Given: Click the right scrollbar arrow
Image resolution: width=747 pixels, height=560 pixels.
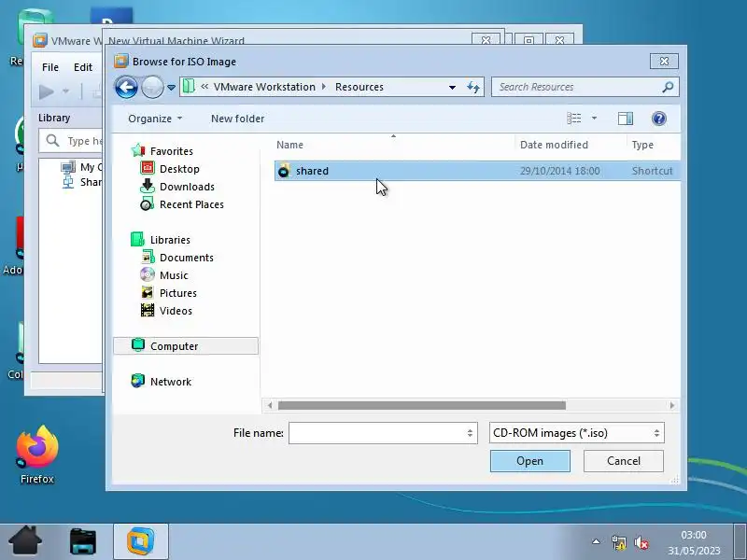Looking at the screenshot, I should (x=672, y=405).
